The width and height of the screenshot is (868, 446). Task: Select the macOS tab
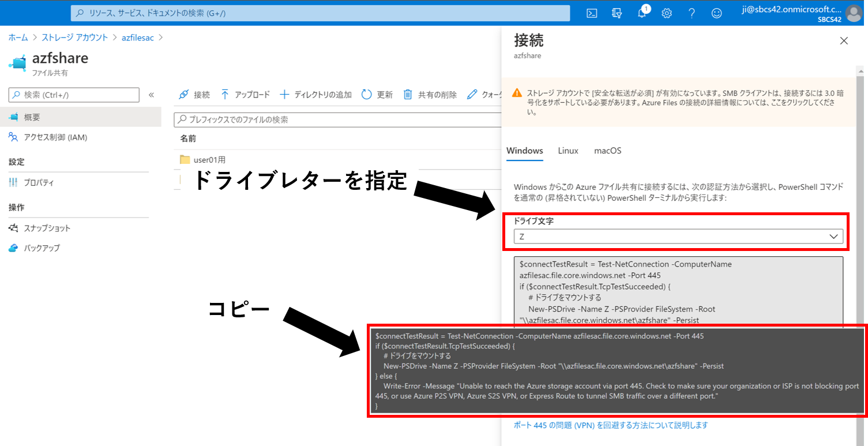pyautogui.click(x=608, y=151)
